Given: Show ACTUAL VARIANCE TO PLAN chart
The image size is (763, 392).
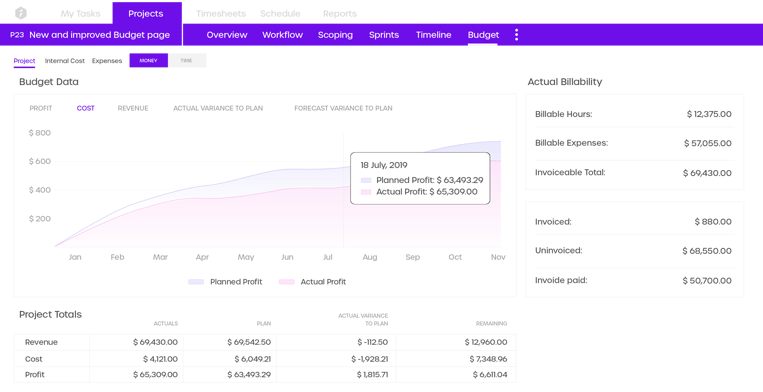Looking at the screenshot, I should pyautogui.click(x=218, y=108).
